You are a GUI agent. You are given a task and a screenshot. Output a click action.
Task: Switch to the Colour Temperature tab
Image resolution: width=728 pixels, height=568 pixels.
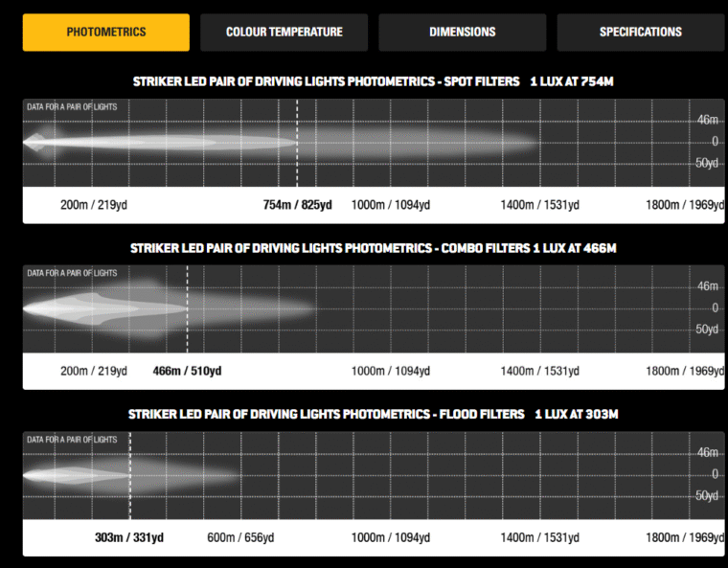[x=284, y=32]
